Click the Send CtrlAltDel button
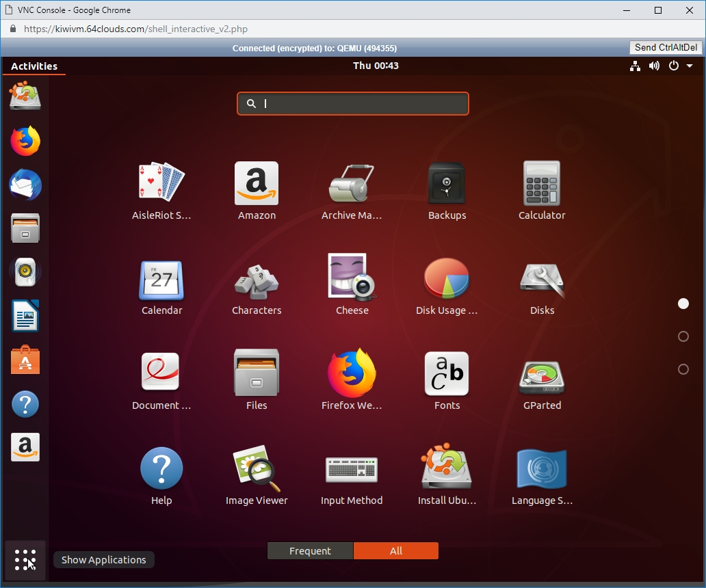The width and height of the screenshot is (706, 588). click(665, 48)
